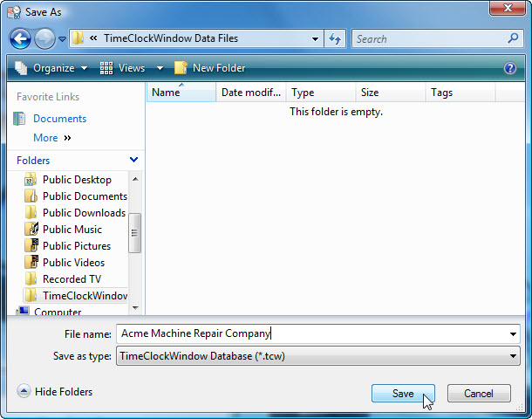The image size is (532, 419).
Task: Click the folder tree vertical scrollbar
Action: [134, 233]
